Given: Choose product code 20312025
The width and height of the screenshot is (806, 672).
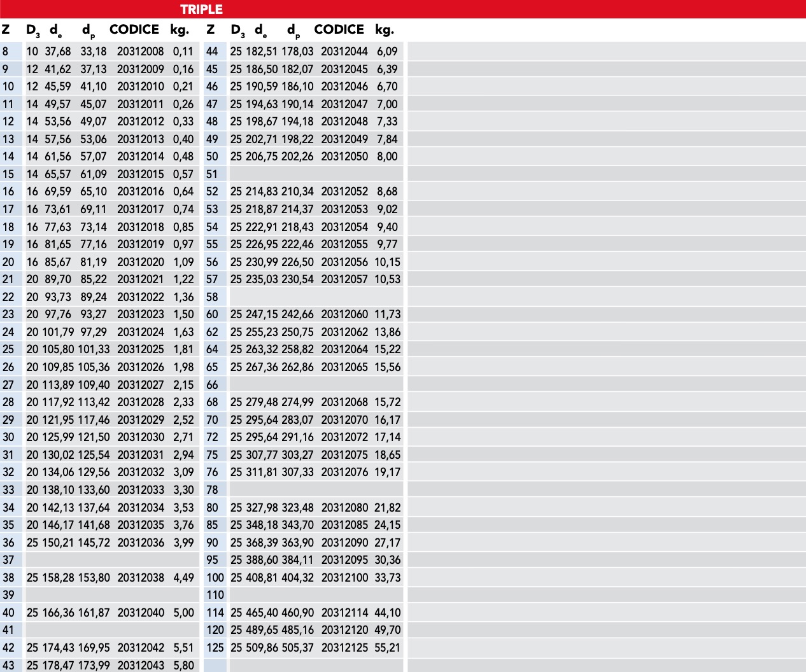Looking at the screenshot, I should [140, 349].
